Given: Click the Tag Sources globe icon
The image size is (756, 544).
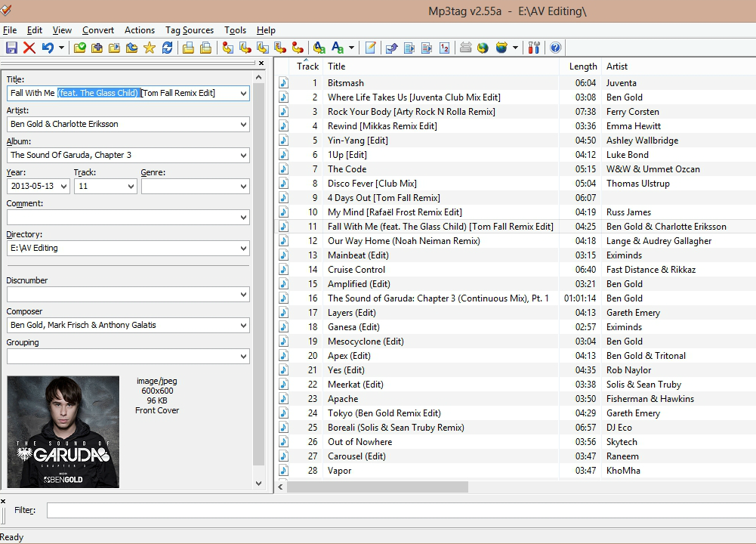Looking at the screenshot, I should [x=501, y=48].
